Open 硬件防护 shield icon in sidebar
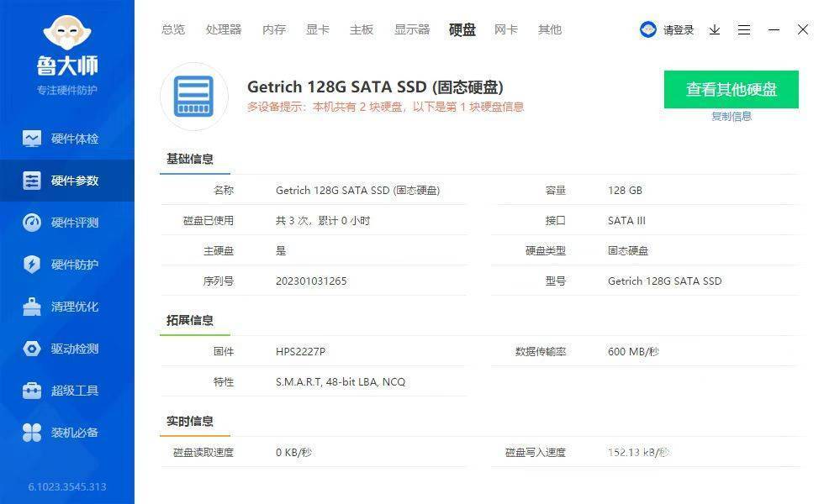This screenshot has height=504, width=824. coord(32,265)
